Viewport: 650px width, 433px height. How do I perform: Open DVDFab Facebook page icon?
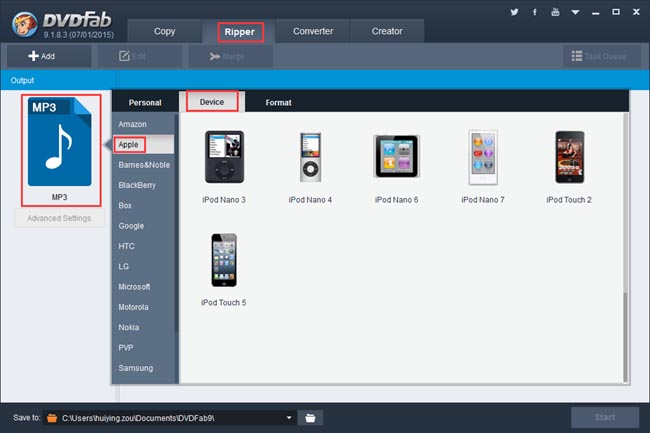pyautogui.click(x=535, y=12)
